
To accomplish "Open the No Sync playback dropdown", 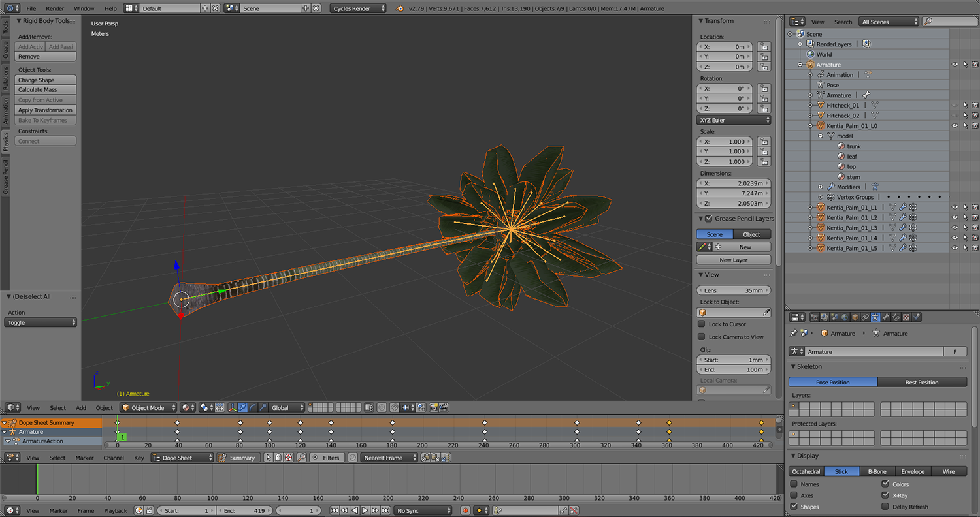I will coord(423,510).
